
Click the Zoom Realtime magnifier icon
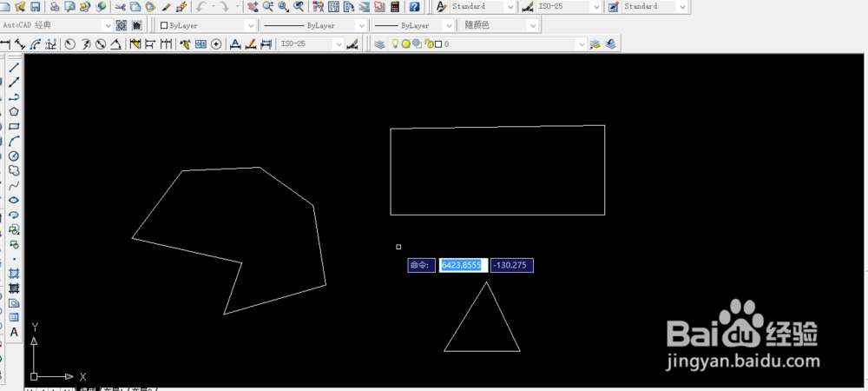tap(268, 7)
